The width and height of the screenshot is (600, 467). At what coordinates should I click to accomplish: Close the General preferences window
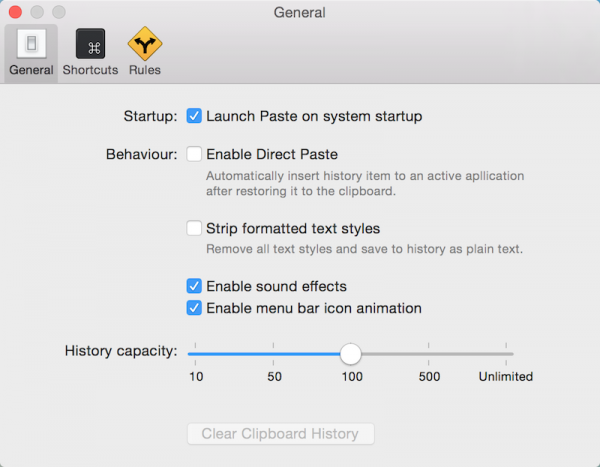[15, 12]
